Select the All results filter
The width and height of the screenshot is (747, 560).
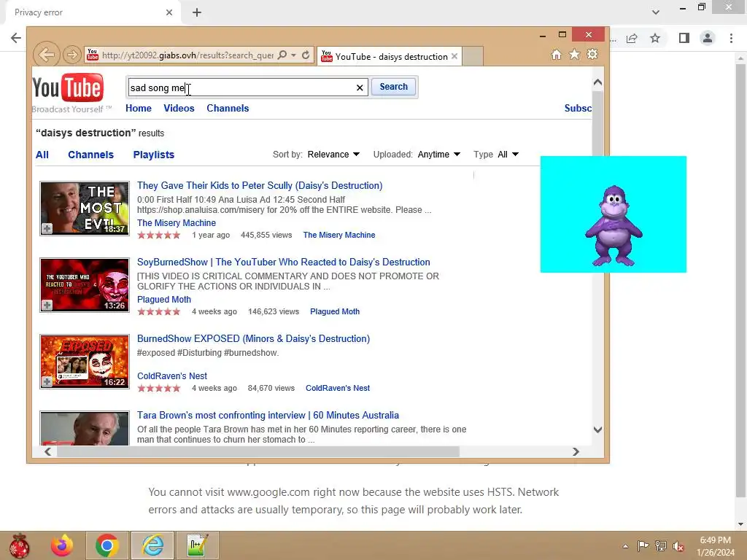(x=42, y=155)
